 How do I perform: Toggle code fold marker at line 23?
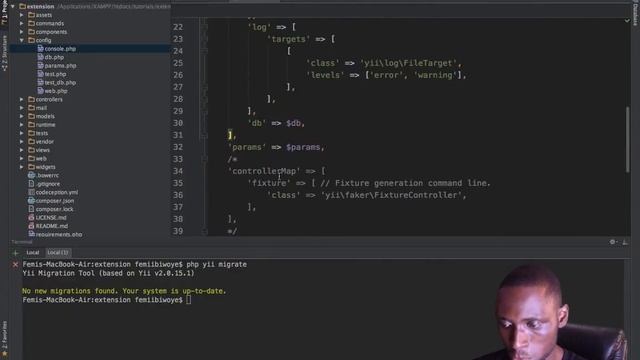pos(204,39)
